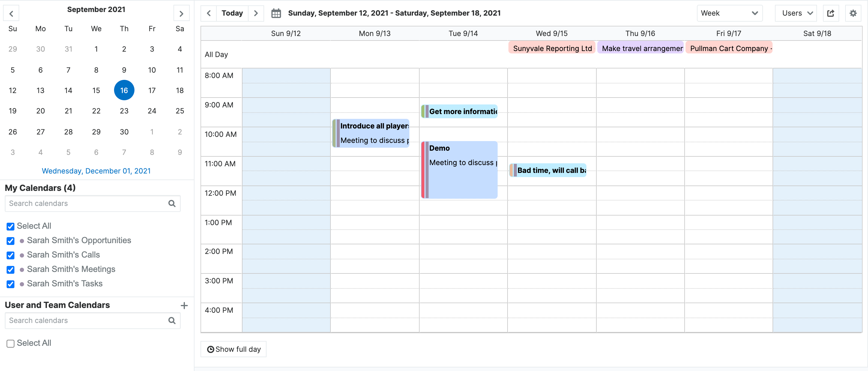The height and width of the screenshot is (371, 868).
Task: Open the date picker calendar icon
Action: [x=276, y=13]
